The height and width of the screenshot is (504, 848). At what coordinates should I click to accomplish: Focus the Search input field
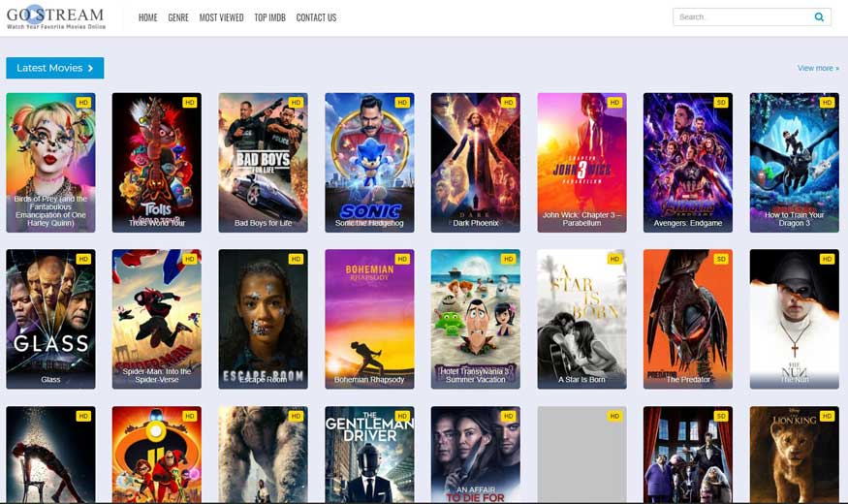743,17
